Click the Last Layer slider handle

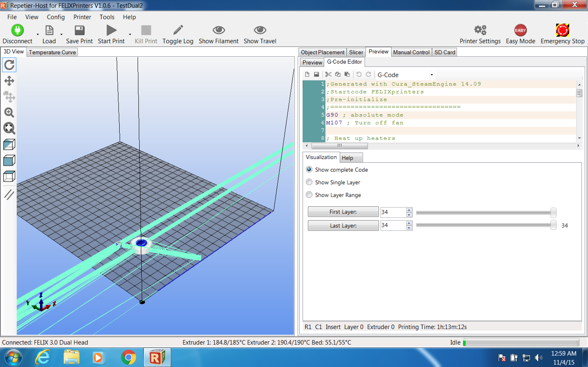553,225
